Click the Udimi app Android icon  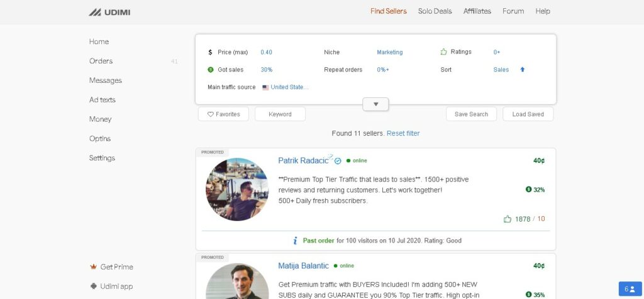point(93,286)
